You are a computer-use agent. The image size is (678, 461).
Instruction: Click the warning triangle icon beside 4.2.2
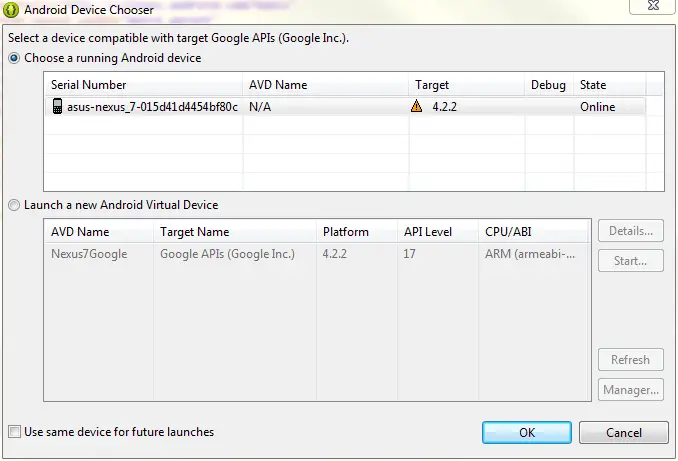(417, 107)
